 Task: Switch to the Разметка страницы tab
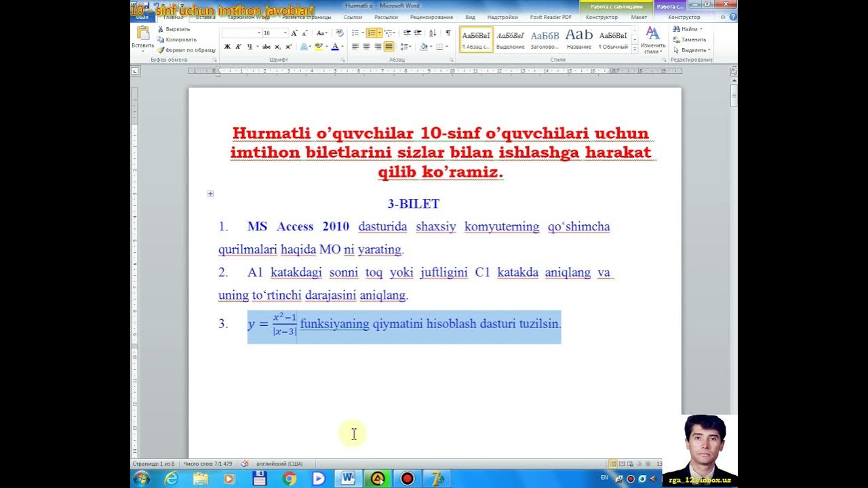click(307, 17)
